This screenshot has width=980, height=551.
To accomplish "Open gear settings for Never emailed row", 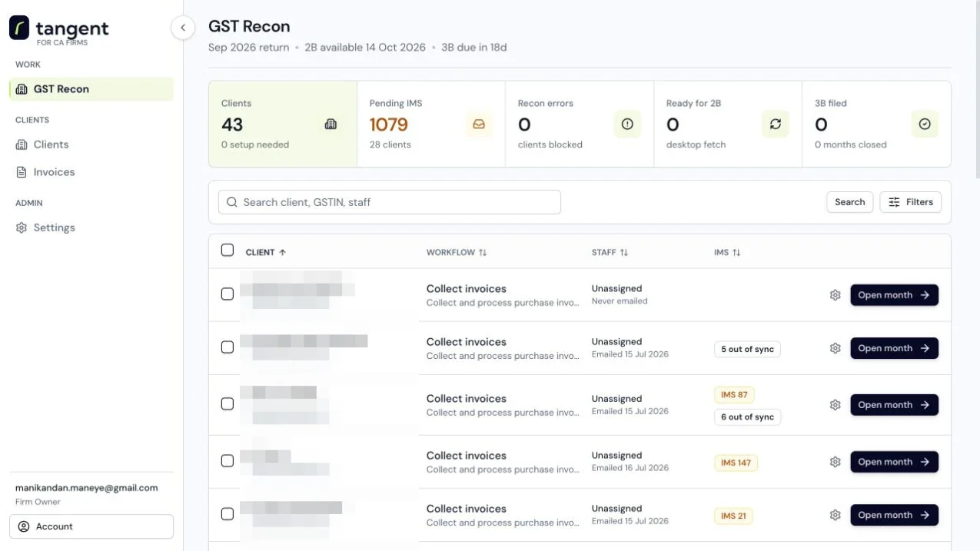I will tap(835, 295).
